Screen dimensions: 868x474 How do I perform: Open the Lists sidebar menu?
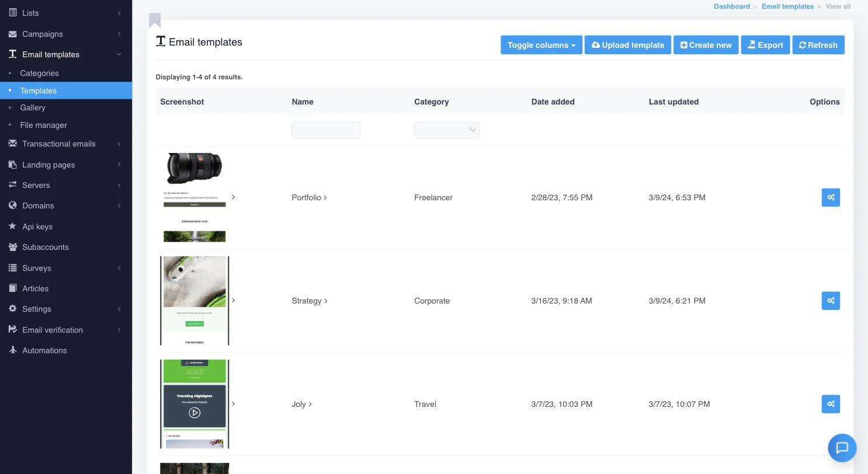click(65, 13)
